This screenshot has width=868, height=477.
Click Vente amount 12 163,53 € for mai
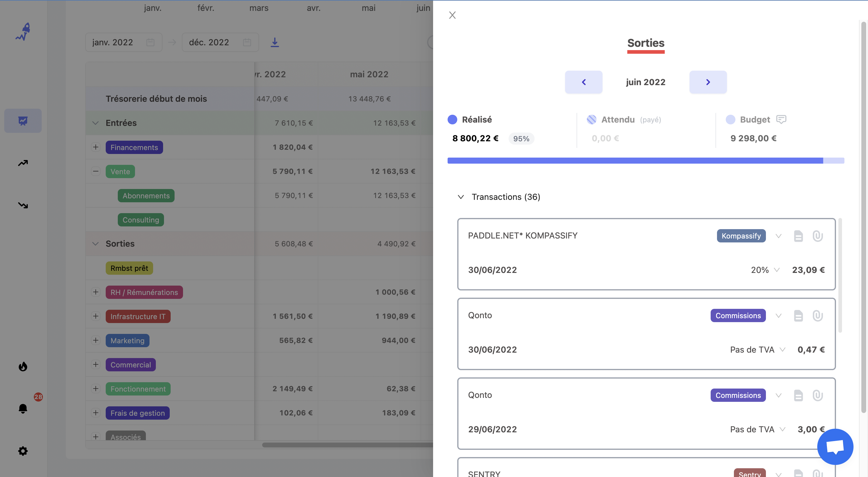coord(393,171)
